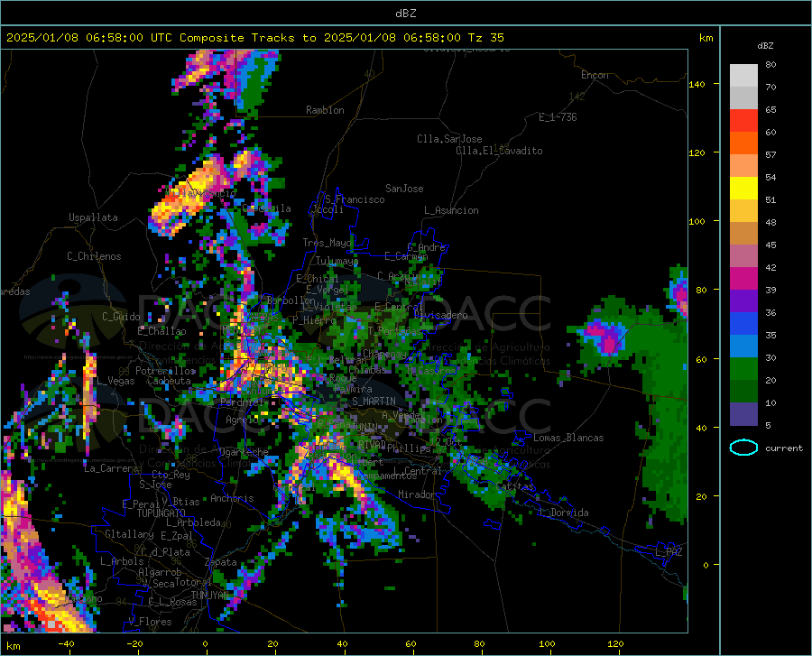Click the 120 km mark on horizontal axis
This screenshot has width=812, height=656.
click(615, 644)
